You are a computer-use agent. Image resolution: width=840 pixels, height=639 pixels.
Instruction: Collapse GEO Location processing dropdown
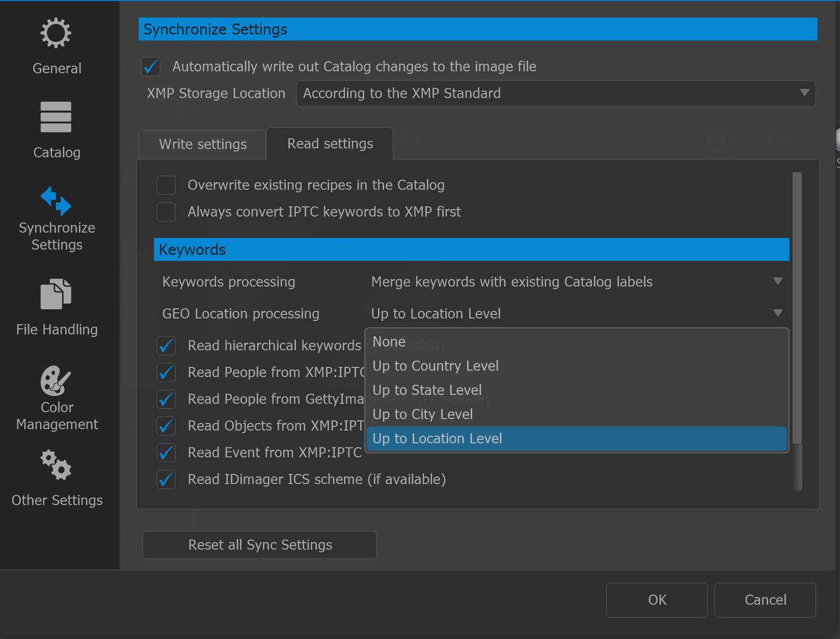(x=577, y=313)
